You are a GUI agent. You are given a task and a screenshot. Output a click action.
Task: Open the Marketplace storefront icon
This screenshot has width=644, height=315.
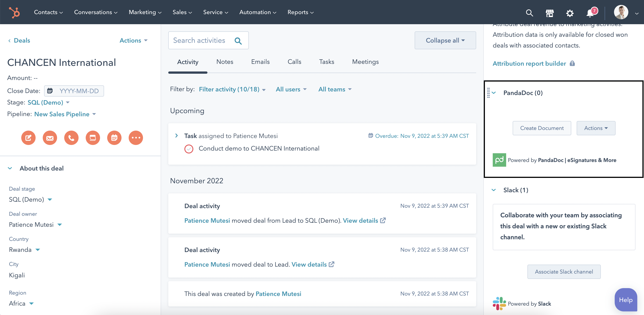coord(550,13)
